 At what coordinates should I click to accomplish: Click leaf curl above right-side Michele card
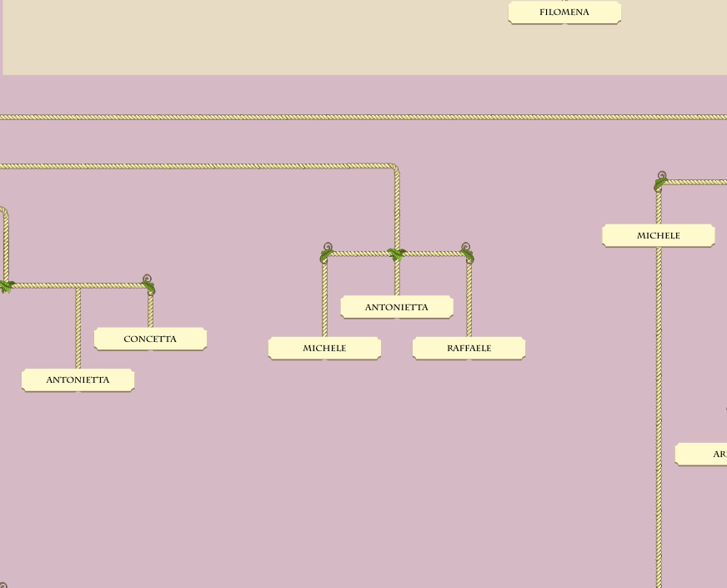(660, 181)
